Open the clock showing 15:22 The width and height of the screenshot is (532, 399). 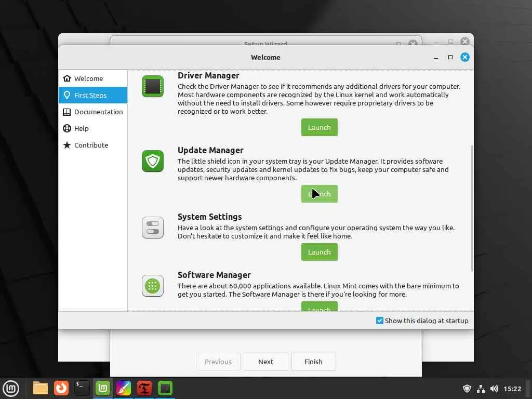(512, 389)
